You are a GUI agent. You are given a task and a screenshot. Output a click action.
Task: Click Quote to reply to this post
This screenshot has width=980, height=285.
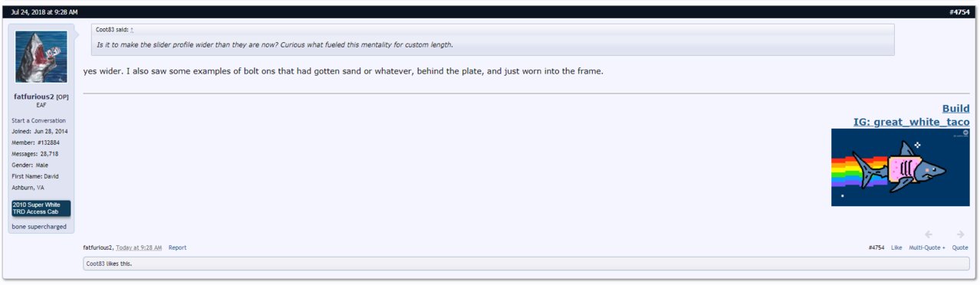click(960, 247)
